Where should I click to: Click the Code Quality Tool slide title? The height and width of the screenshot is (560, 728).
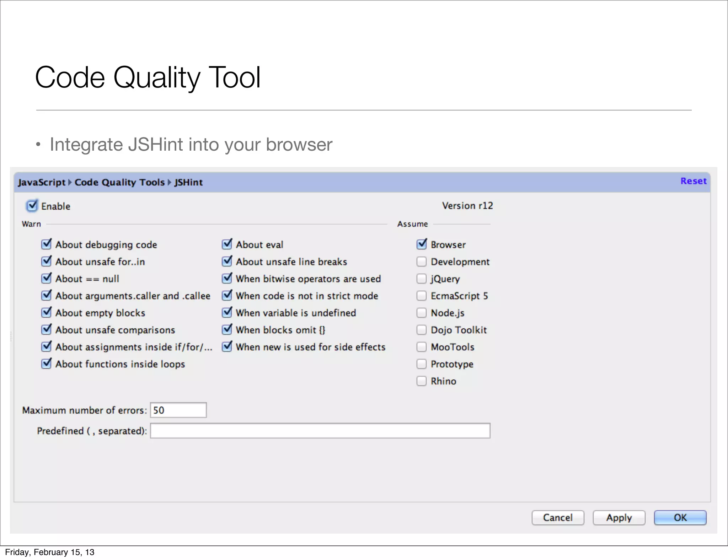pyautogui.click(x=148, y=78)
